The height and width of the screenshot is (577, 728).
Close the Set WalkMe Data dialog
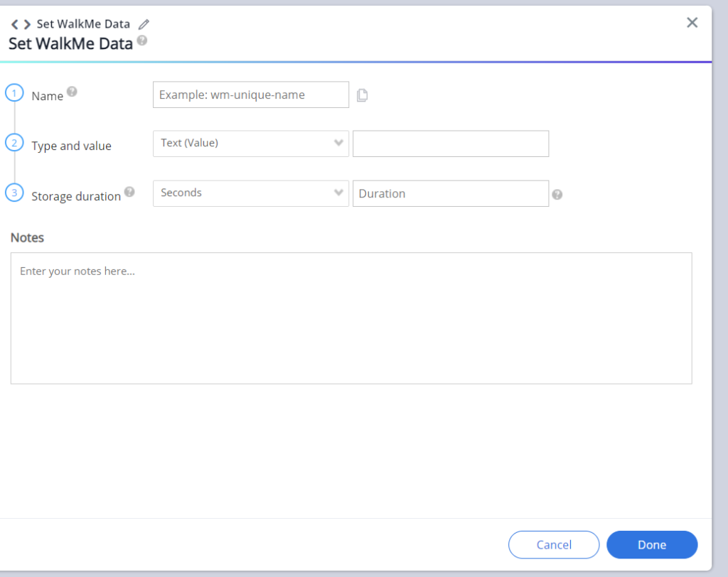click(692, 23)
